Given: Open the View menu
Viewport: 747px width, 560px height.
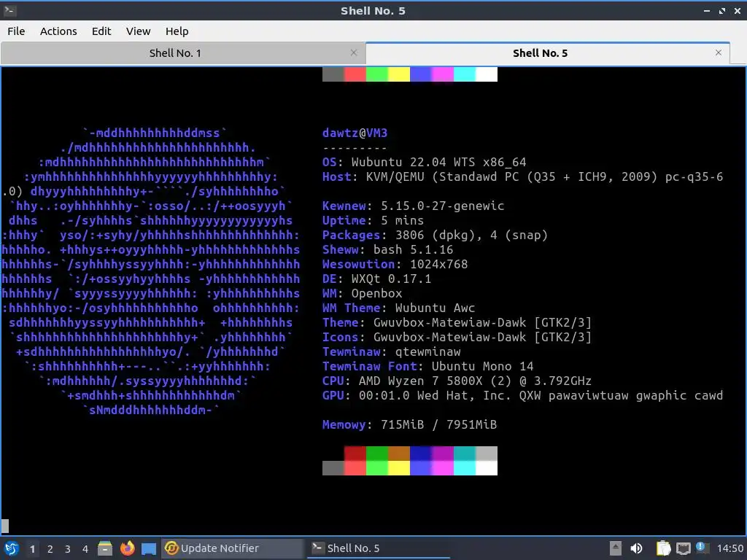Looking at the screenshot, I should coord(138,31).
